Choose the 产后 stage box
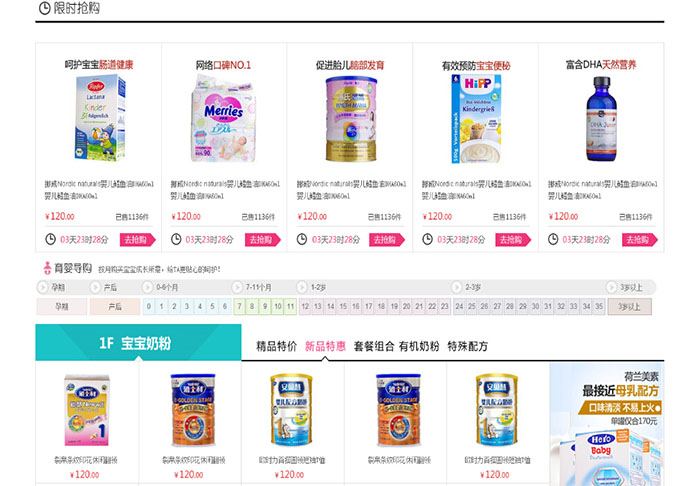Viewport: 699px width, 486px height. point(115,307)
